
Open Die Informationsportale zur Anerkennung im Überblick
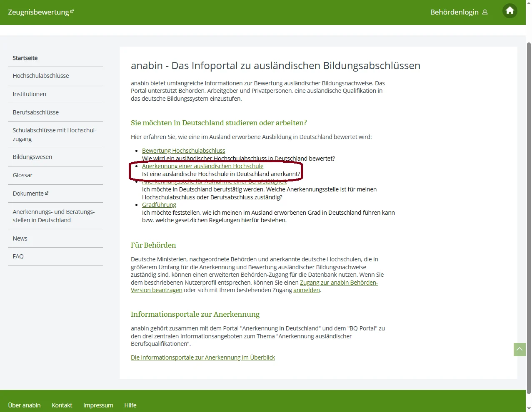coord(203,357)
